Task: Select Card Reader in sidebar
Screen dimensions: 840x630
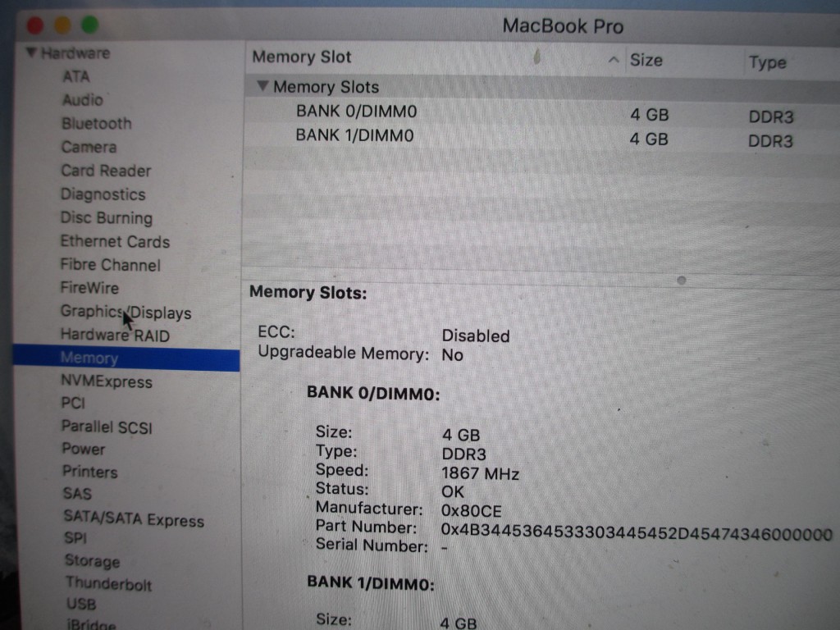Action: 106,171
